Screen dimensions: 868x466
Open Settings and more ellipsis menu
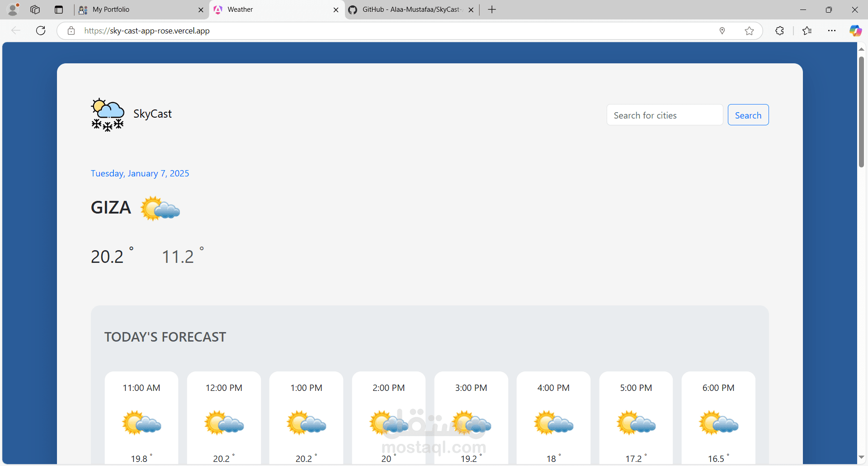tap(832, 31)
